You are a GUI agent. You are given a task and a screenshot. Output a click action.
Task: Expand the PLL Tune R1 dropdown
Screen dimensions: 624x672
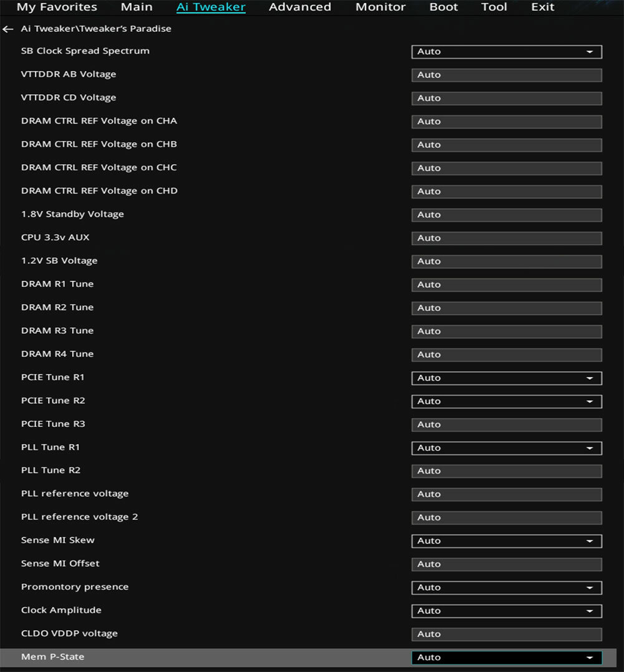(x=507, y=448)
